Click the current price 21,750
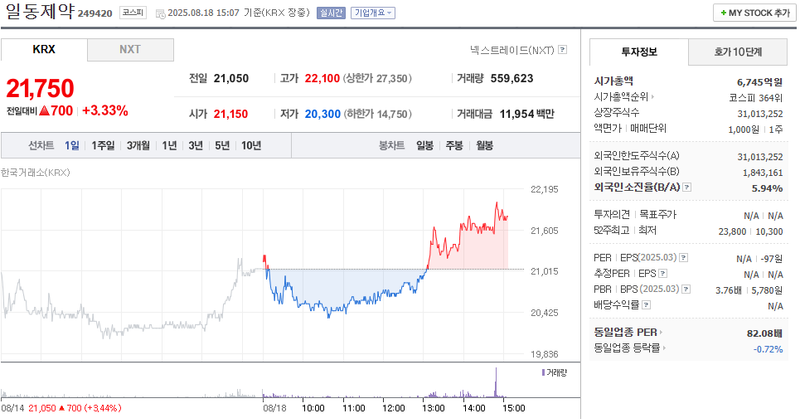The width and height of the screenshot is (800, 419). pyautogui.click(x=40, y=88)
